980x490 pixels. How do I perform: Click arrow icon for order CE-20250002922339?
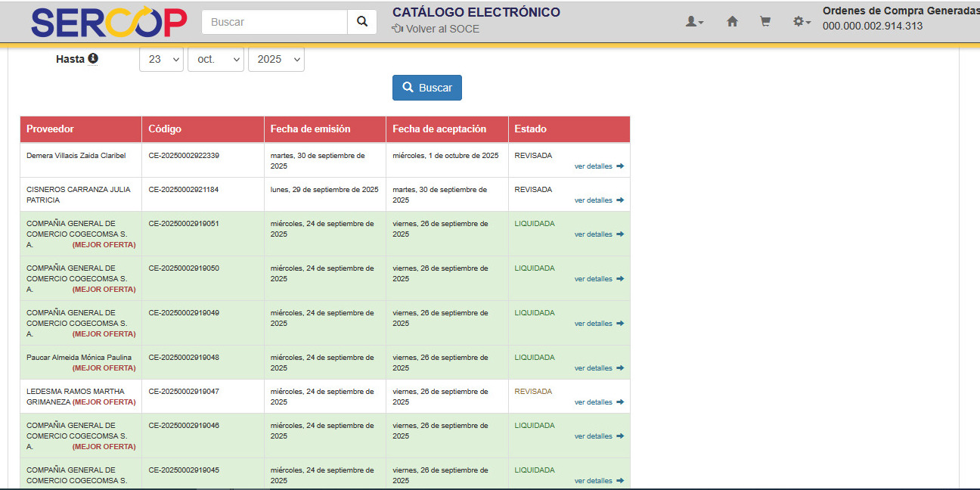coord(620,166)
